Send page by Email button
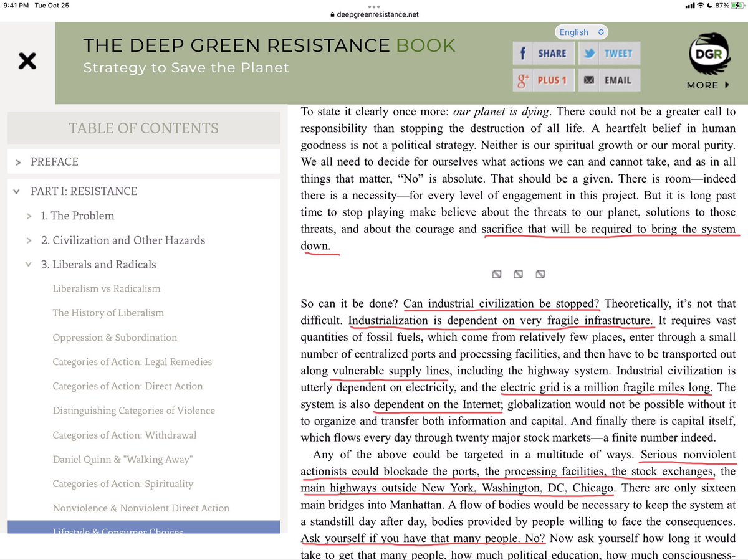Viewport: 748px width, 560px height. tap(608, 80)
